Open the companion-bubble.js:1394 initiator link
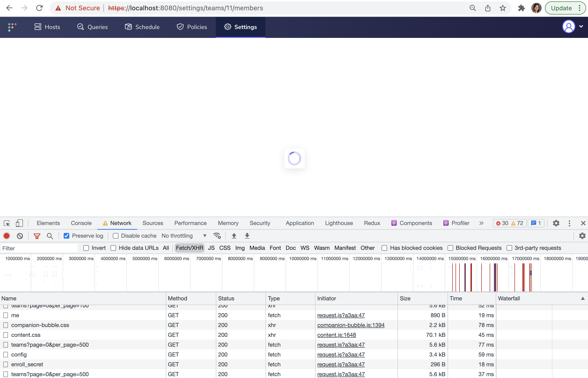The image size is (588, 378). (351, 325)
